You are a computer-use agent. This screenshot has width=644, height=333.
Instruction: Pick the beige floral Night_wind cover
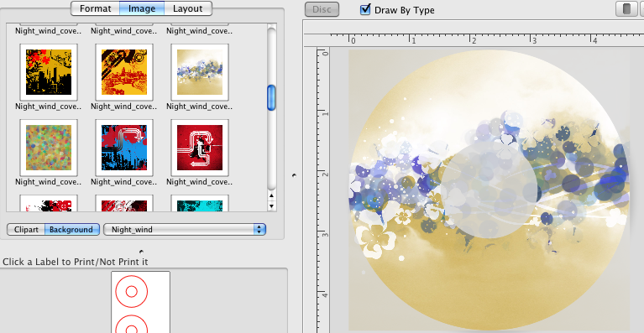point(200,72)
